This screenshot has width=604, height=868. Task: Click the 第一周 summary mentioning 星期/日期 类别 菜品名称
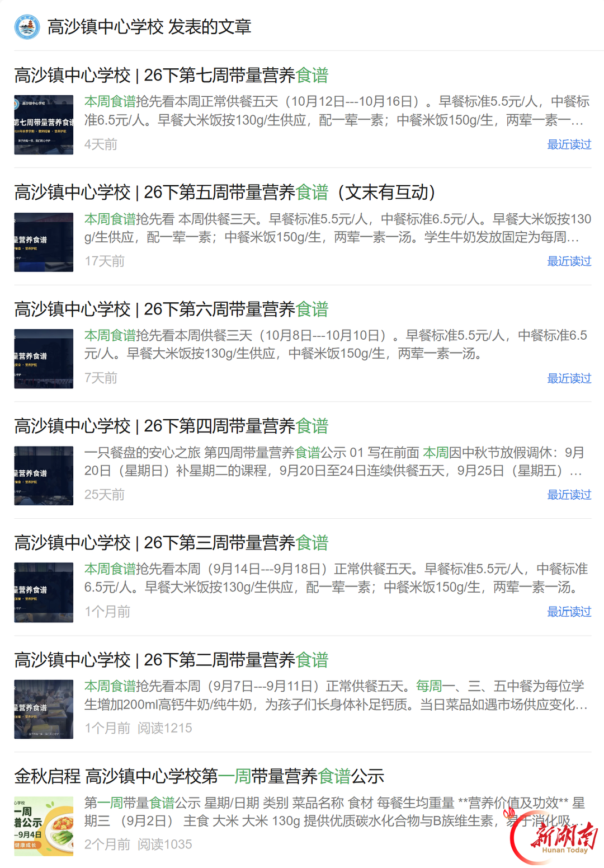coord(334,812)
